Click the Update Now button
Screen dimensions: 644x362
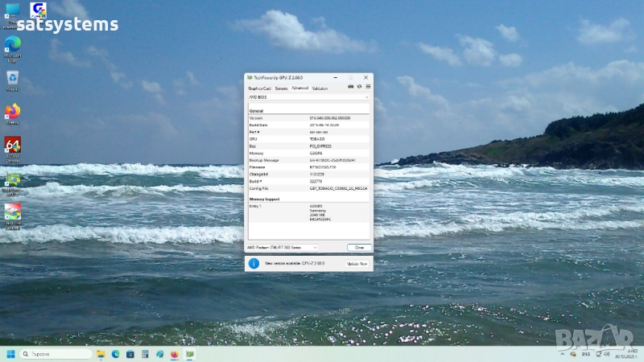click(x=357, y=264)
